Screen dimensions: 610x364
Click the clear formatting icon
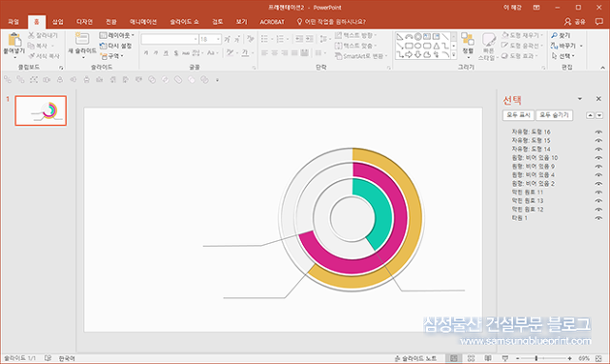250,39
